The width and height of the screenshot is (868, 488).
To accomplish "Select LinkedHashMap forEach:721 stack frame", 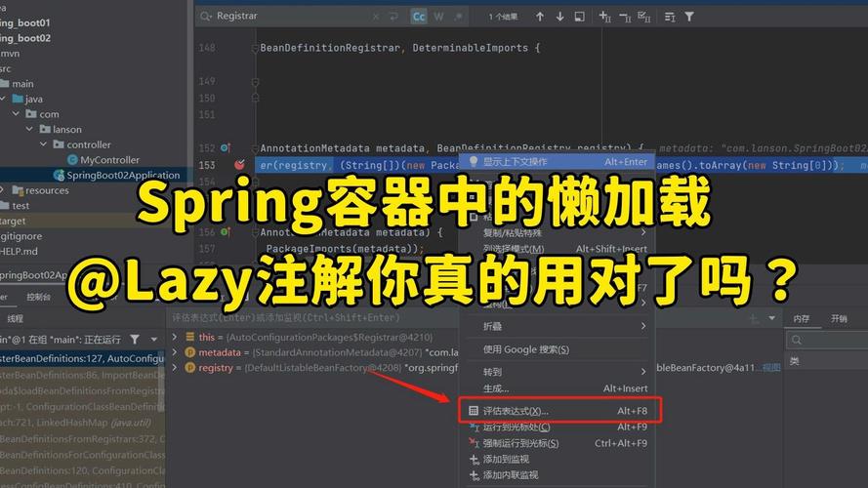I will [82, 423].
